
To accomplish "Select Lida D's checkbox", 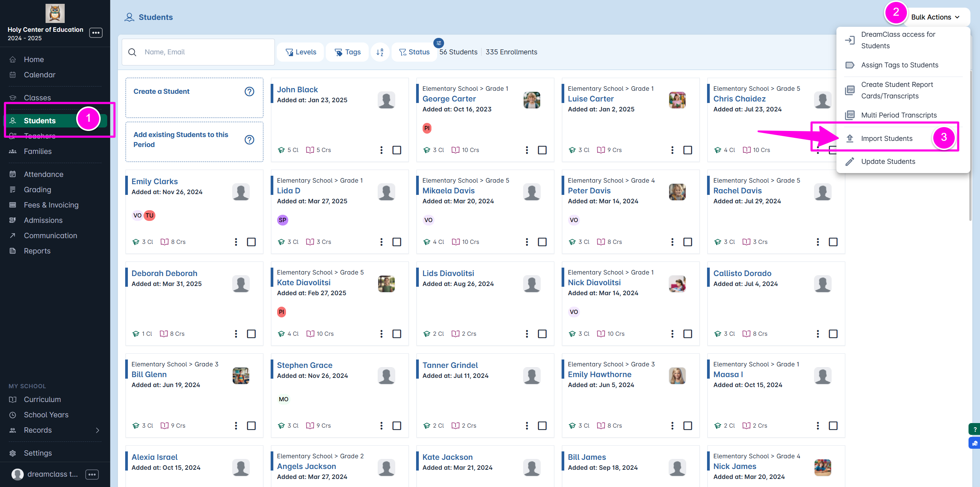I will tap(397, 242).
